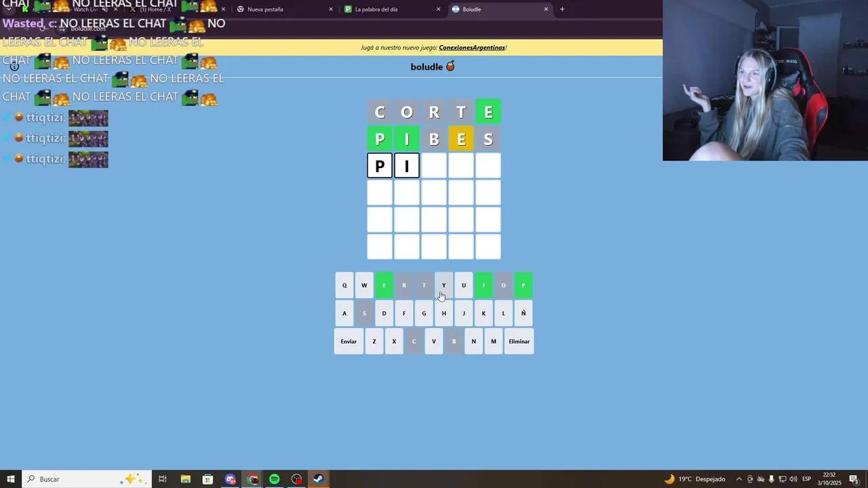Click the N key on the keyboard
The image size is (868, 488).
tap(473, 342)
